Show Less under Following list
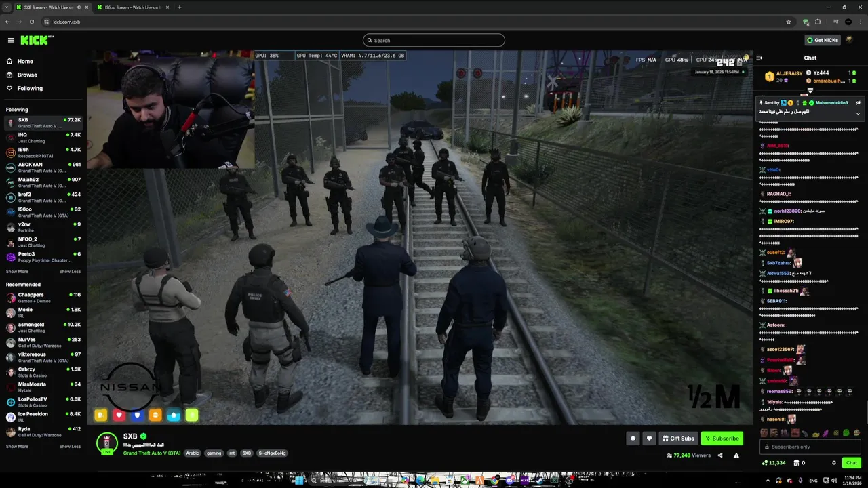This screenshot has height=488, width=868. tap(70, 272)
